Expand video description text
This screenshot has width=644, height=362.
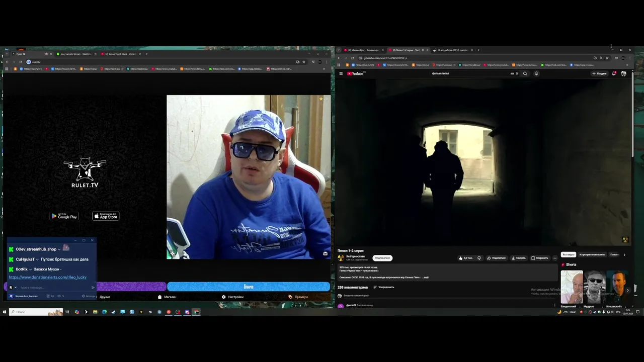tap(425, 277)
